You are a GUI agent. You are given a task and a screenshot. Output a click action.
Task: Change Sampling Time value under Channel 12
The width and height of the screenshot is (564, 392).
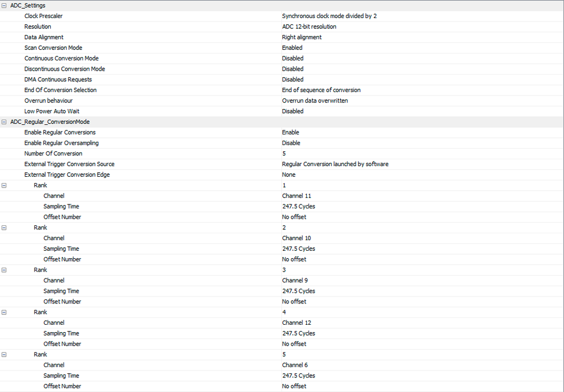click(x=298, y=333)
